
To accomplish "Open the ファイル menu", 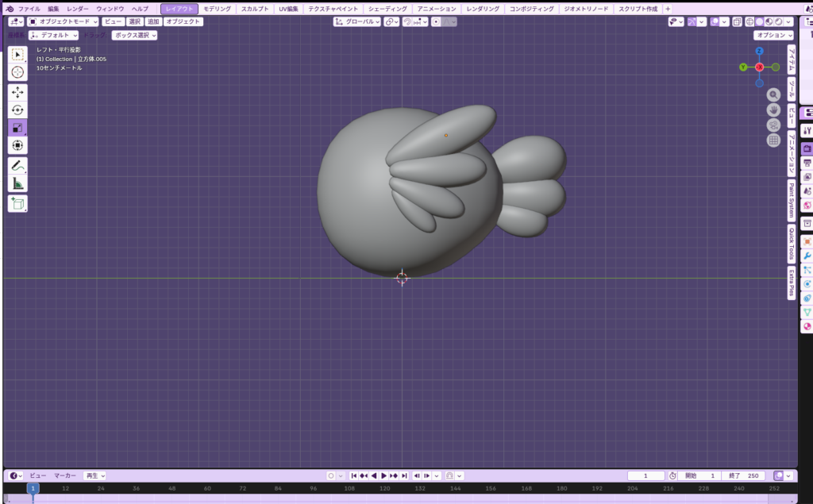I will coord(29,9).
